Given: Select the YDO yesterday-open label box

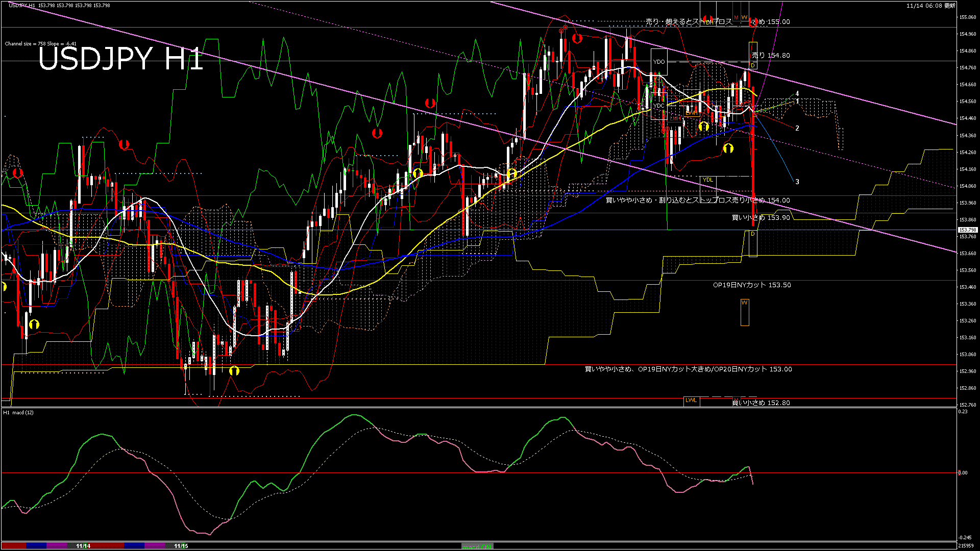Looking at the screenshot, I should [x=659, y=61].
